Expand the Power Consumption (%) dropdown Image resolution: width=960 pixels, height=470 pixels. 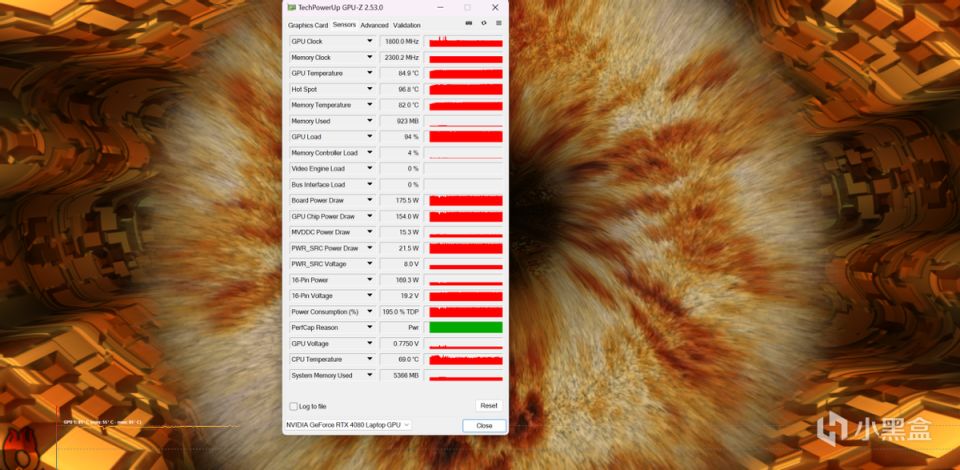click(370, 311)
